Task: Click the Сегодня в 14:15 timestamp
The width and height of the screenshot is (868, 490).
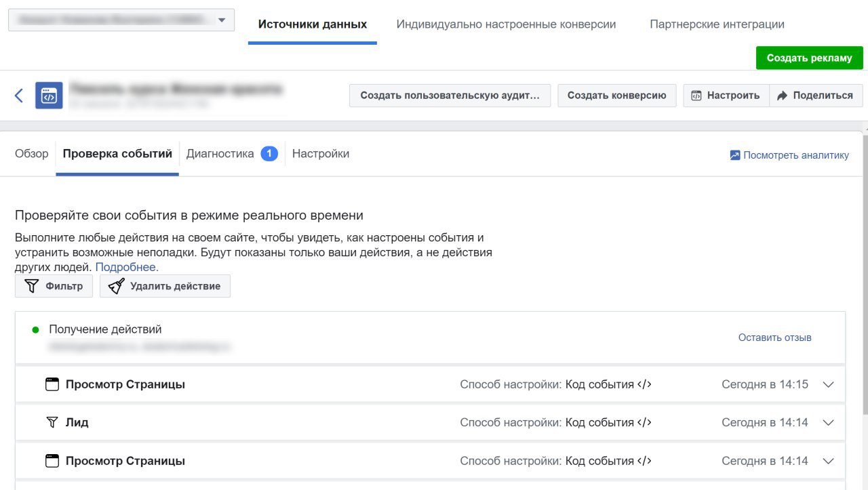Action: [765, 384]
